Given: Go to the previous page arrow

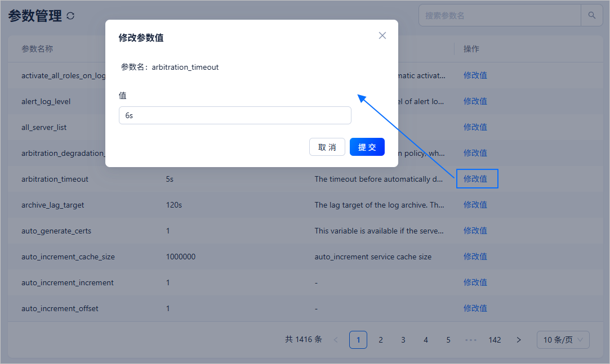Looking at the screenshot, I should [336, 340].
